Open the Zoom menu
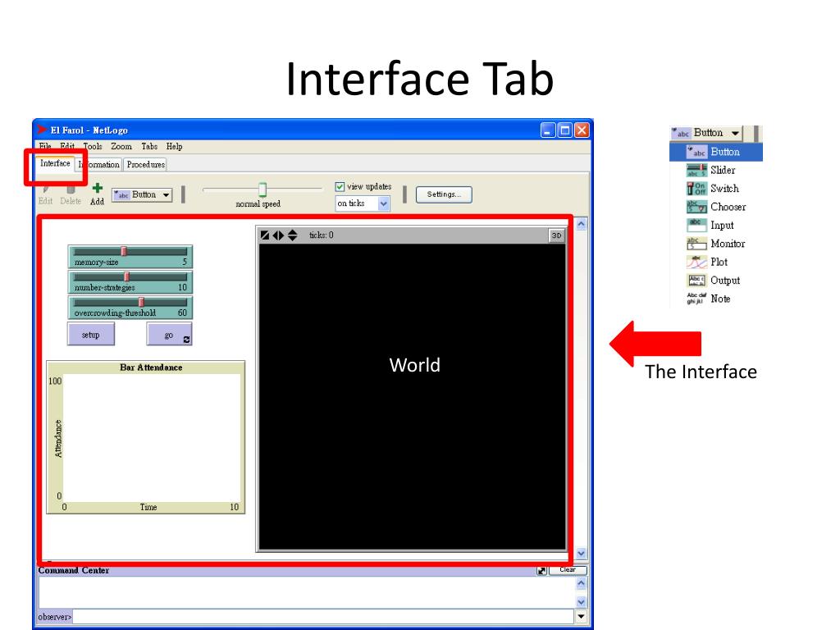 click(121, 146)
